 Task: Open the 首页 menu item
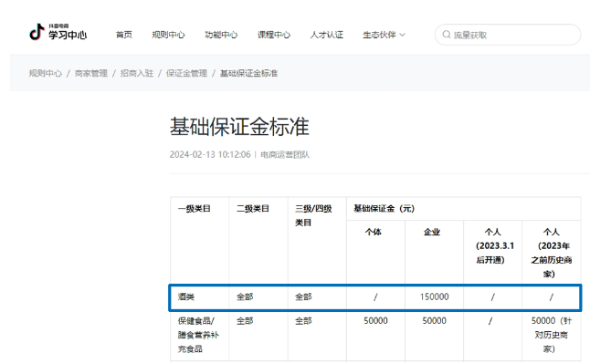click(124, 35)
